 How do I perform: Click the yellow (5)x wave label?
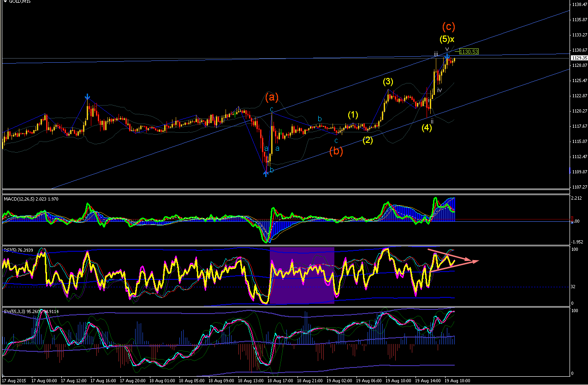(x=447, y=39)
